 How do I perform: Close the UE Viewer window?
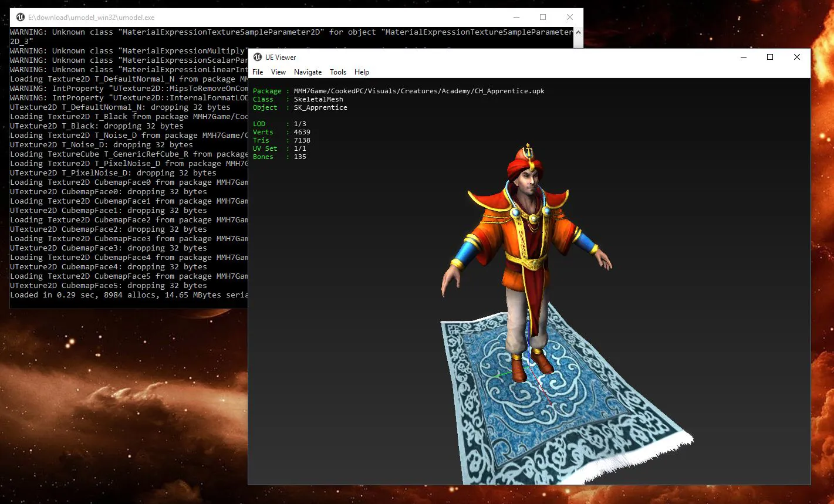point(797,57)
